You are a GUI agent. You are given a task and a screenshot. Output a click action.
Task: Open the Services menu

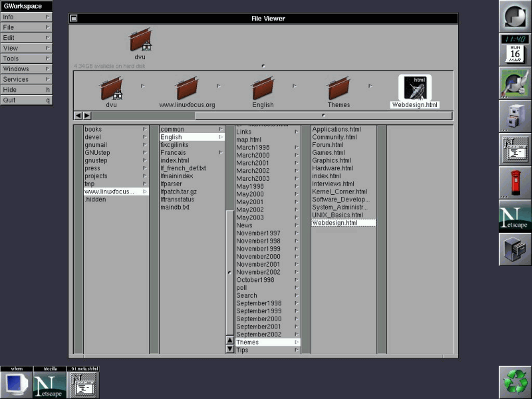coord(27,79)
